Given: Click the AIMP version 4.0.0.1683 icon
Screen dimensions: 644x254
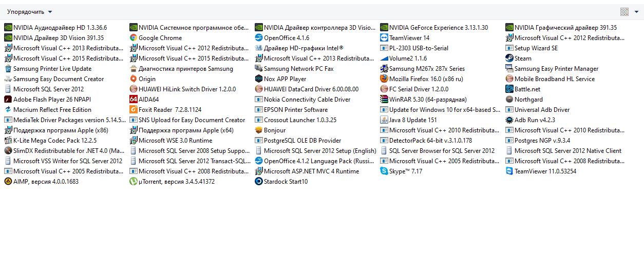Looking at the screenshot, I should tap(8, 182).
